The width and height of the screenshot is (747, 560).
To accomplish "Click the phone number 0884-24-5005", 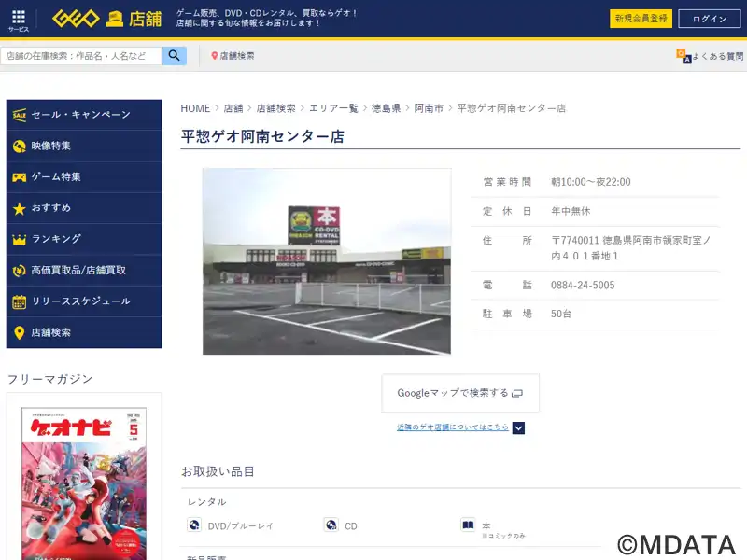I will coord(583,286).
